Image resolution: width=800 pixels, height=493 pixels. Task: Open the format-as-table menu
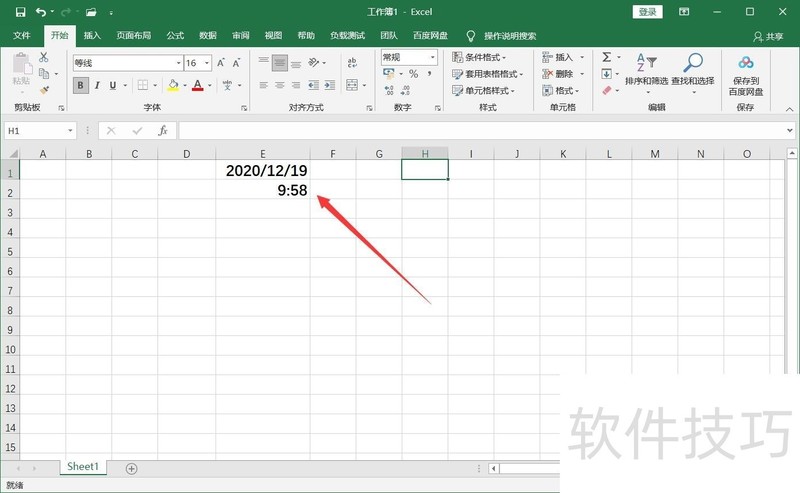(x=488, y=74)
